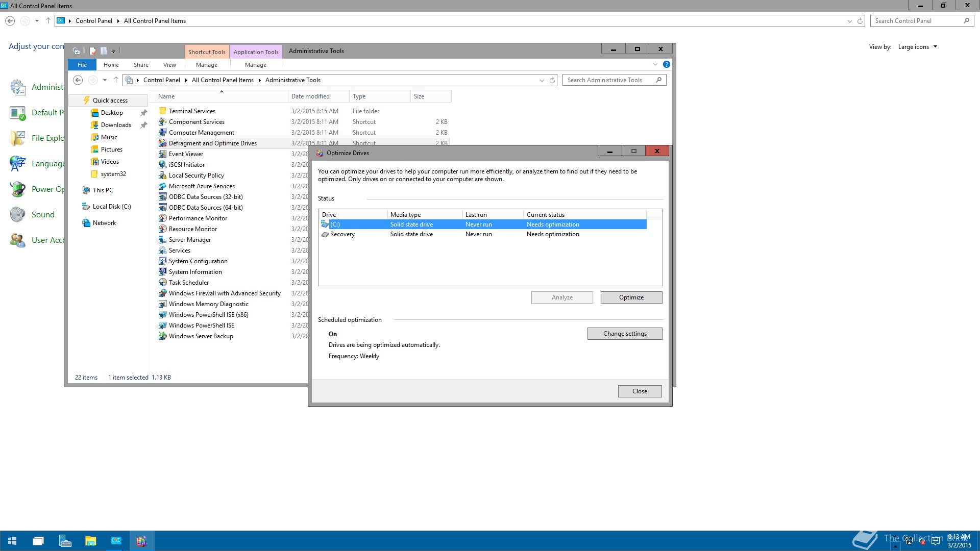
Task: Select the (C:) drive row
Action: (483, 224)
